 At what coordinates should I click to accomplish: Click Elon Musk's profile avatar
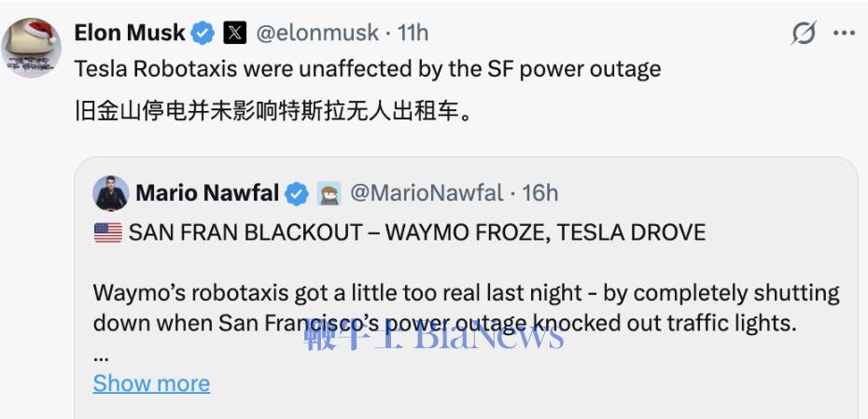[x=31, y=47]
